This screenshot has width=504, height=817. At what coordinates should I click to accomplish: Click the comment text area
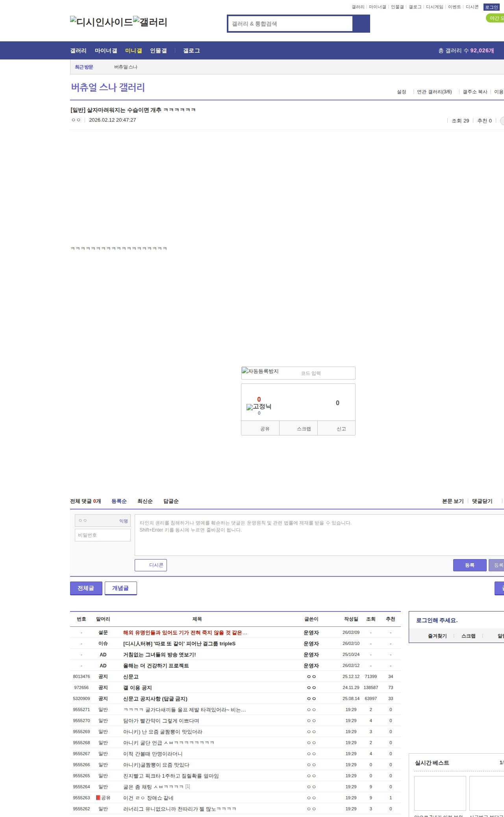319,535
